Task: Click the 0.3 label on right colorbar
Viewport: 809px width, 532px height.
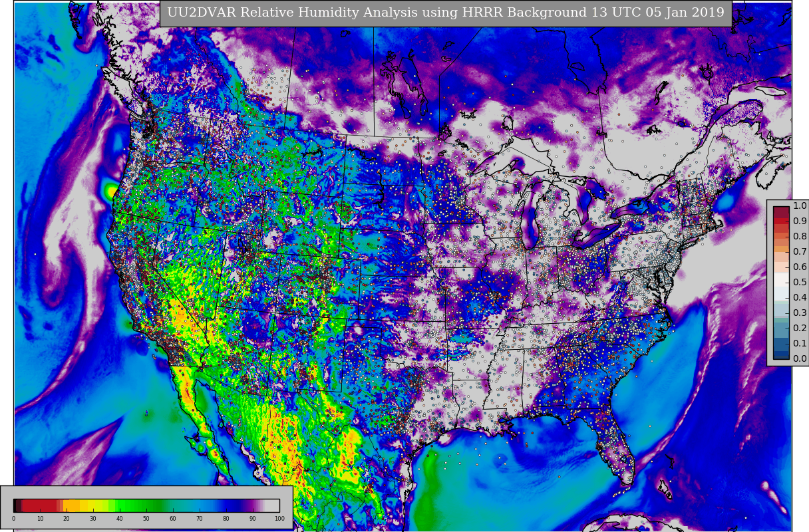Action: coord(800,313)
